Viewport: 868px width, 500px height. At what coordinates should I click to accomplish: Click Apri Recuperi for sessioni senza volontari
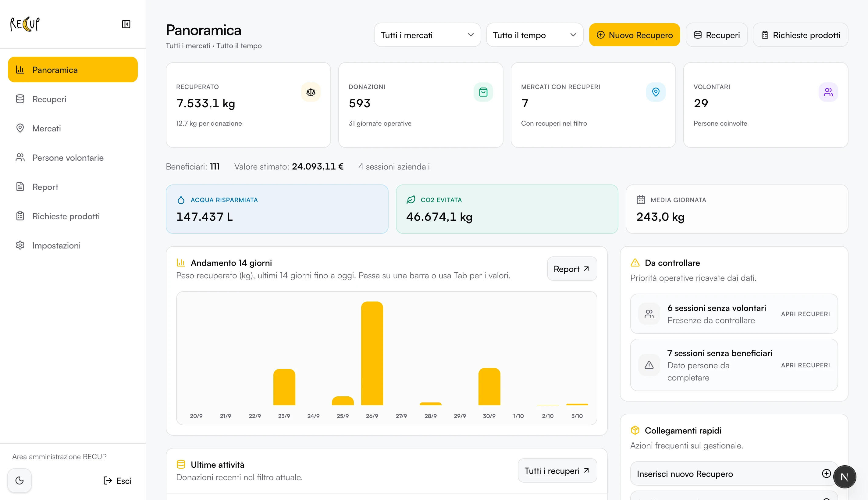tap(805, 314)
